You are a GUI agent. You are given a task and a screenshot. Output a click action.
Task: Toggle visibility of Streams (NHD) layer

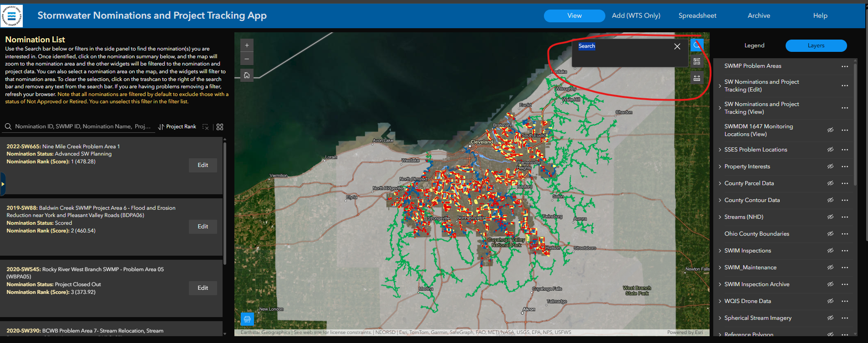(x=830, y=217)
